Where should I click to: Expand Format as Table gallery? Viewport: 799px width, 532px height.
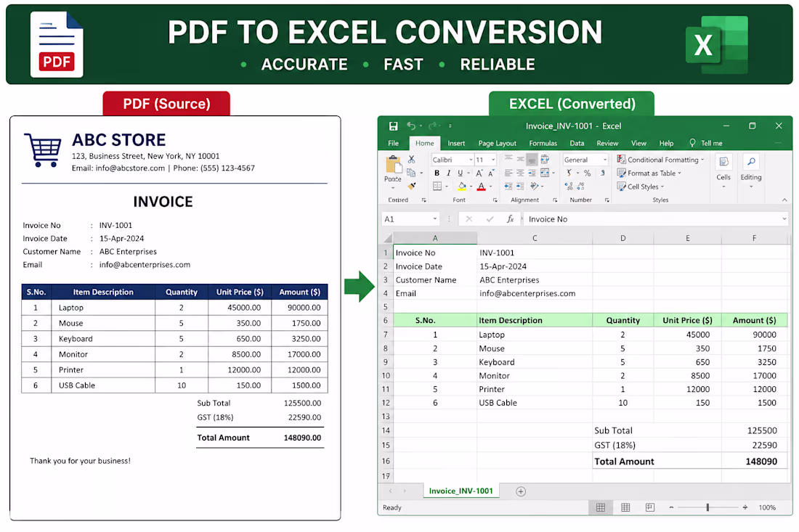[x=649, y=173]
